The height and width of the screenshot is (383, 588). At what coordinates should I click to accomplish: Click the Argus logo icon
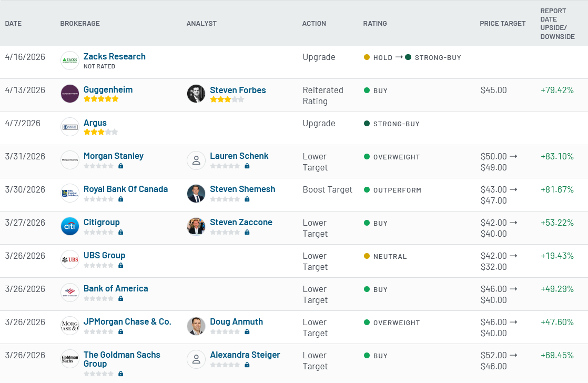pos(70,127)
